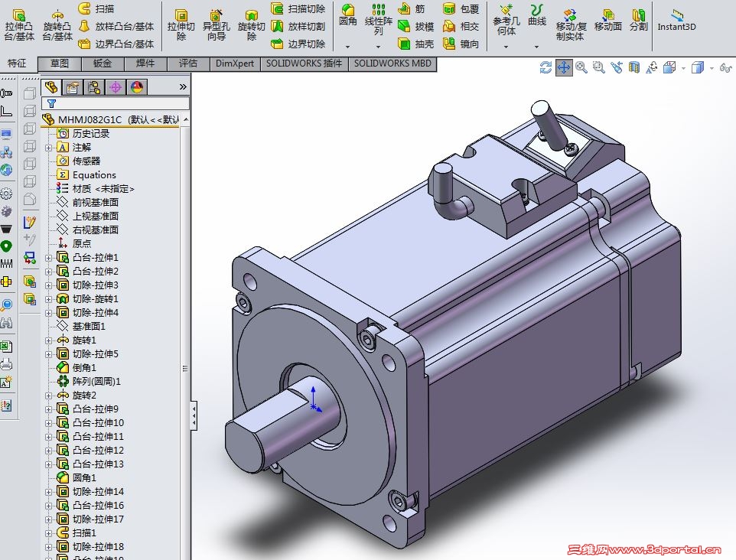The width and height of the screenshot is (736, 560).
Task: Open the ConfigurationManager tab
Action: (x=94, y=87)
